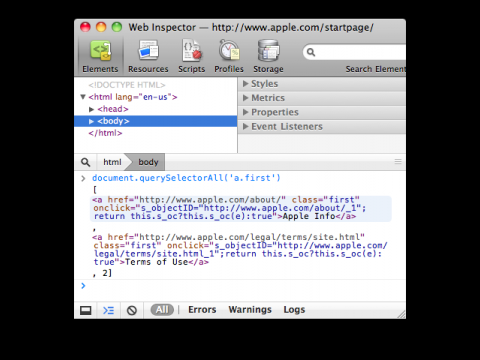Viewport: 480px width, 360px height.
Task: Show the Storage panel
Action: pyautogui.click(x=268, y=56)
